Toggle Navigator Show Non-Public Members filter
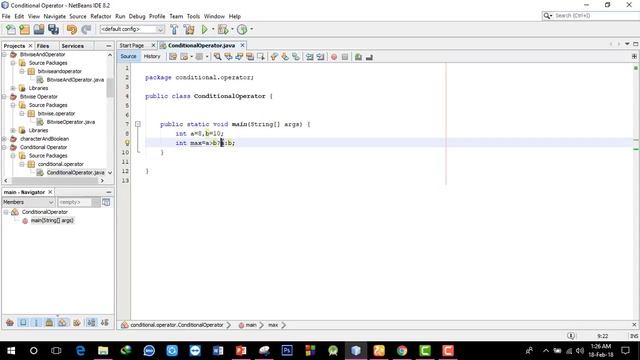This screenshot has height=360, width=640. pyautogui.click(x=49, y=322)
